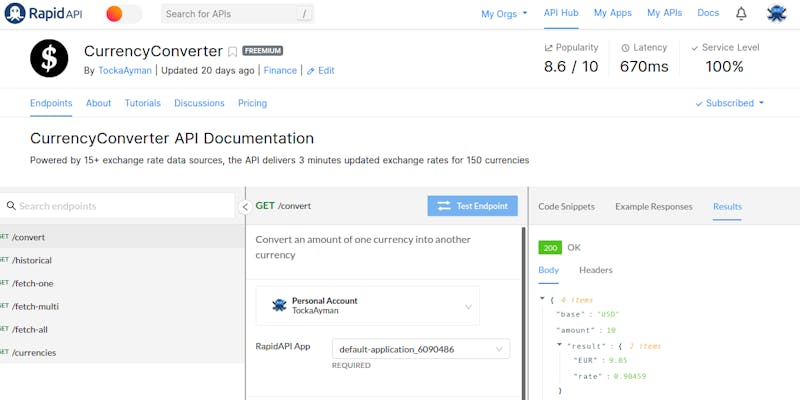Toggle the dark mode theme switch
The height and width of the screenshot is (400, 800).
pos(123,14)
